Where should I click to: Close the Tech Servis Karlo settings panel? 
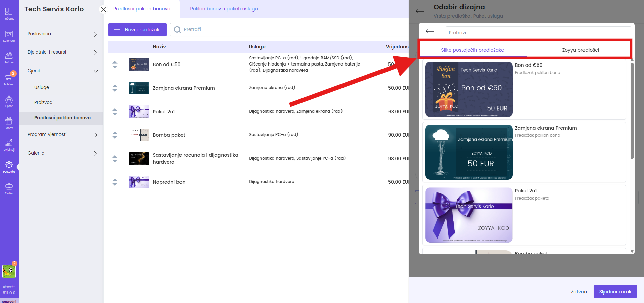104,10
